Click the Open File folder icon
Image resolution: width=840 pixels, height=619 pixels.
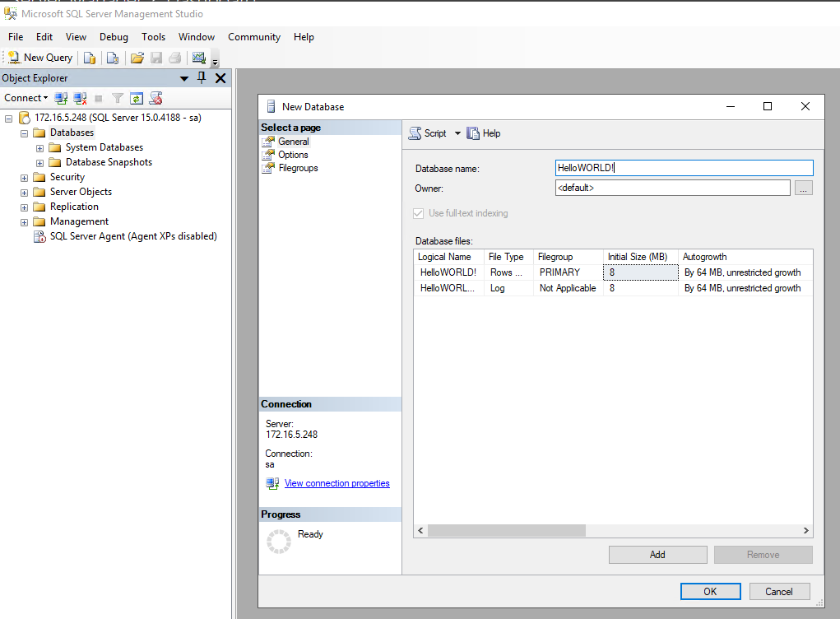point(137,58)
